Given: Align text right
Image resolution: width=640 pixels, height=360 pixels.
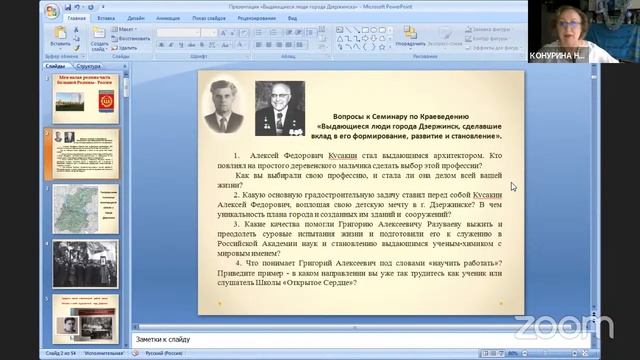Looking at the screenshot, I should pyautogui.click(x=279, y=44).
